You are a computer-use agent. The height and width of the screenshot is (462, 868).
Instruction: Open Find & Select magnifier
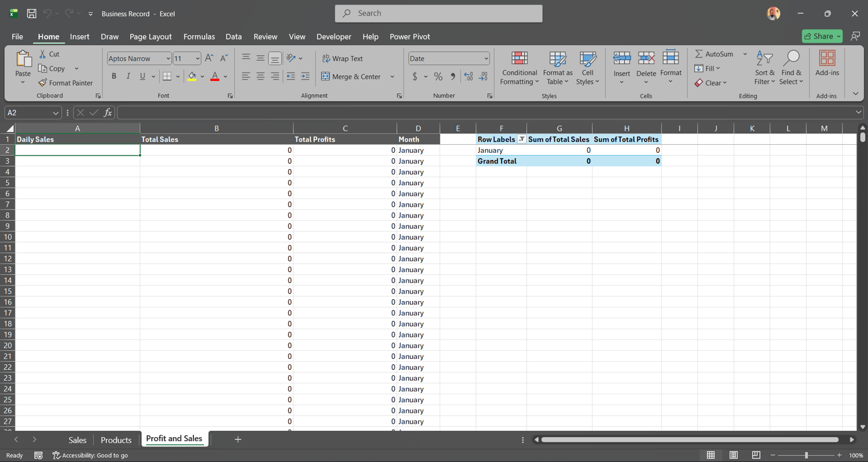791,68
